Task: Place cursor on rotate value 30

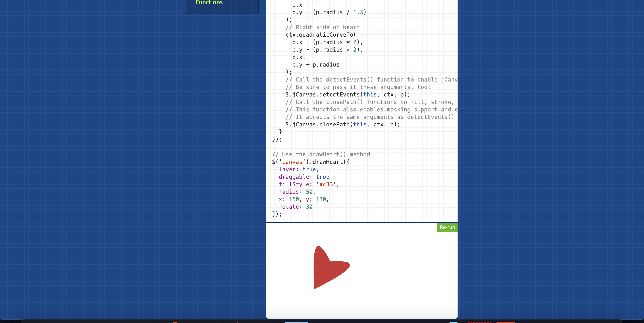Action: (309, 207)
